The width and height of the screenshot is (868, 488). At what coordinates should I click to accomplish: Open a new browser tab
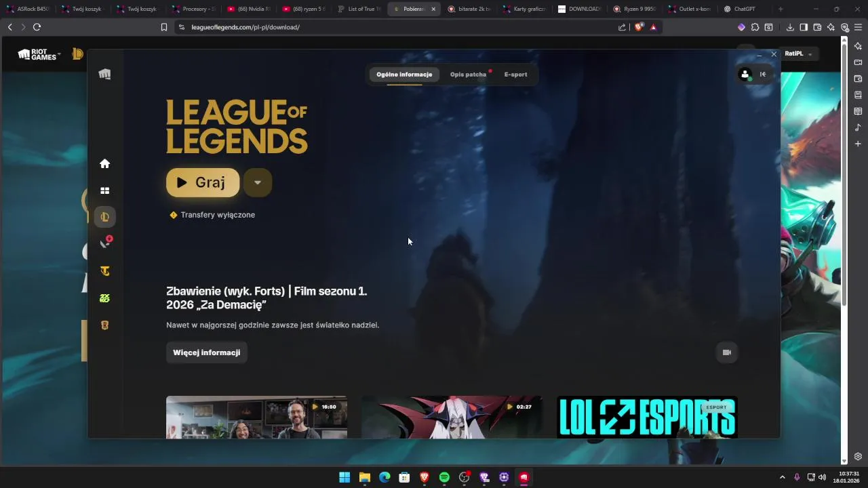781,9
